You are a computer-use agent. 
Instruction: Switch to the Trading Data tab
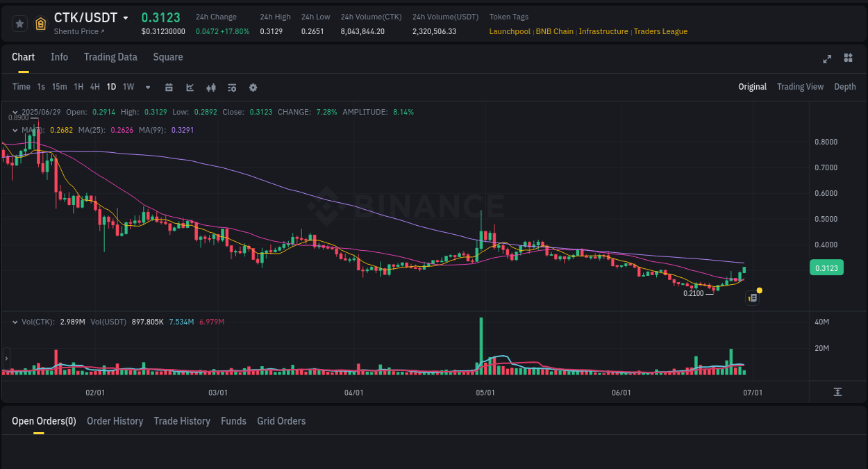coord(110,57)
